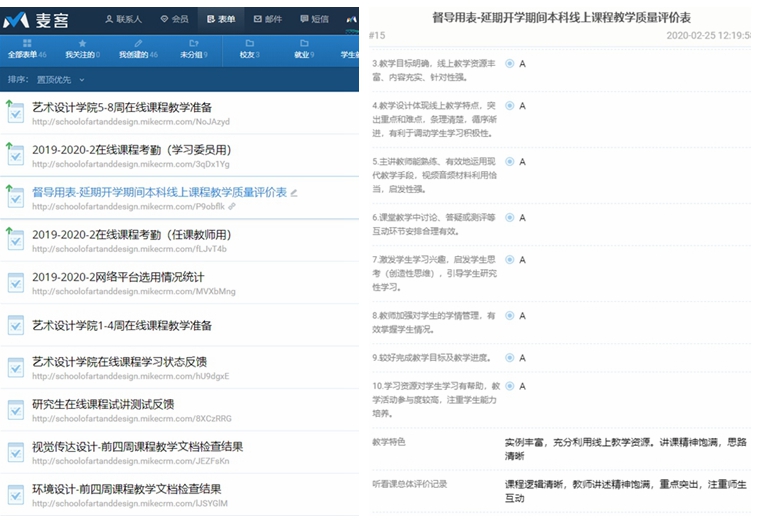The width and height of the screenshot is (758, 526).
Task: Click the link icon after P9obflk URL
Action: coord(232,207)
